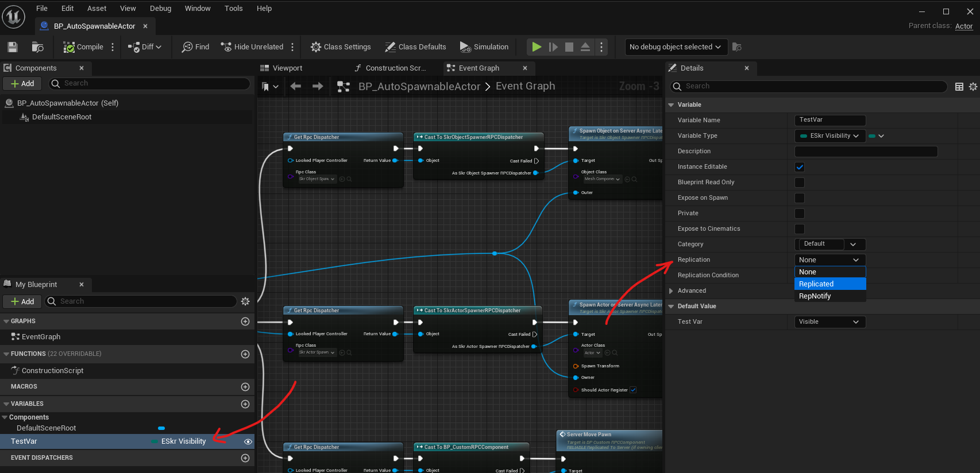Viewport: 980px width, 473px height.
Task: Click the Browse to asset icon
Action: coord(37,47)
